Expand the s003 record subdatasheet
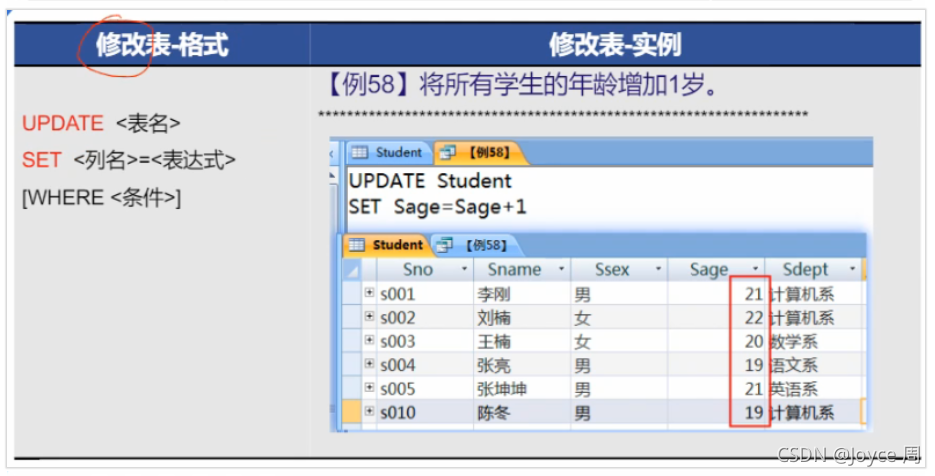This screenshot has width=935, height=476. pos(369,341)
